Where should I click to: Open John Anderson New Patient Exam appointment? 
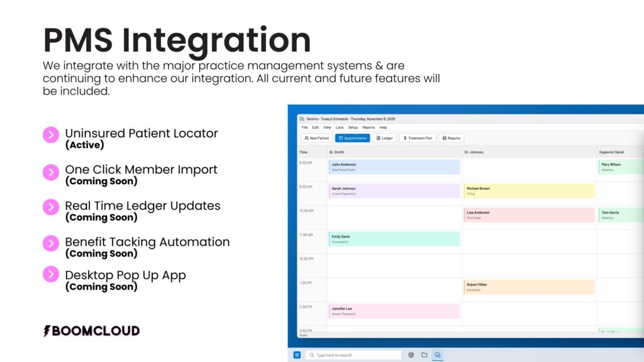click(394, 167)
